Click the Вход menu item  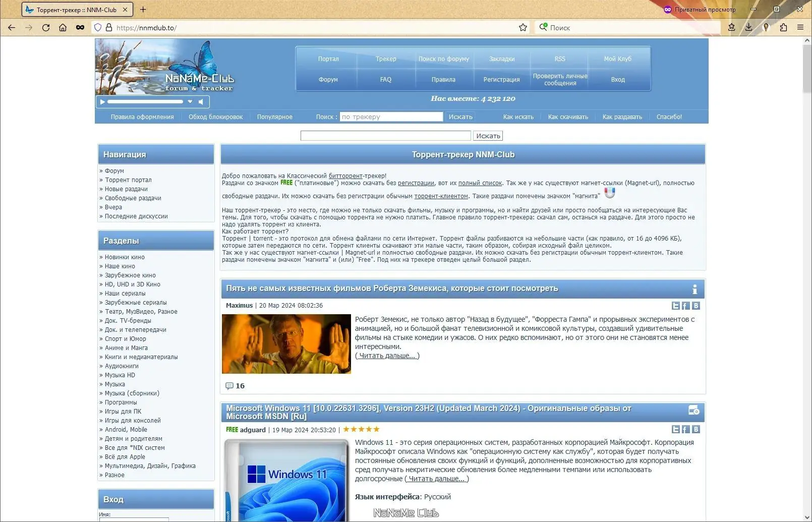[x=618, y=80]
